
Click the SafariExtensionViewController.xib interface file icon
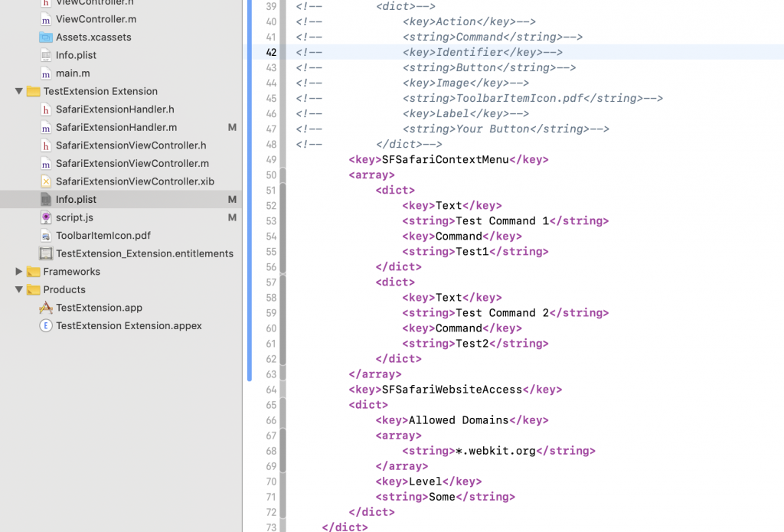(47, 181)
